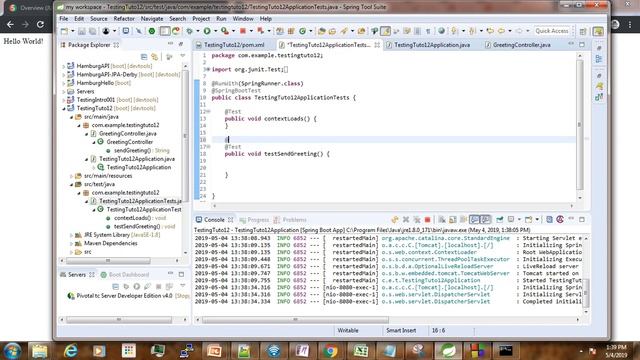Viewport: 640px width, 360px height.
Task: Click the green Spring Boot Dashboard icon
Action: [151, 31]
